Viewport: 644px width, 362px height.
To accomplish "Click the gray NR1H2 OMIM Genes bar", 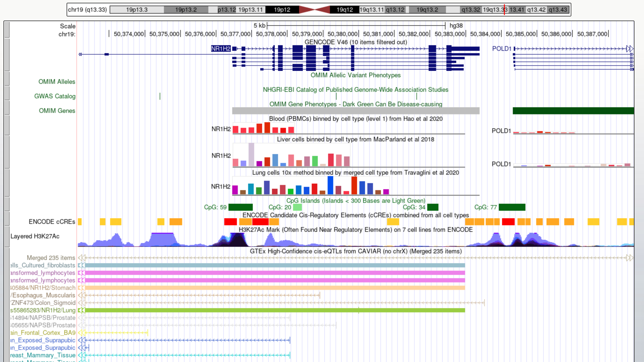I will pos(355,111).
